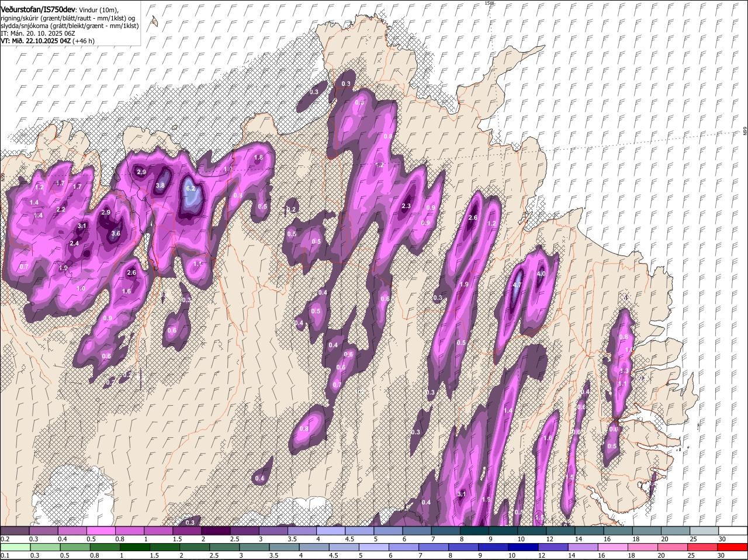
Task: Click the 6.2 precipitation value on map
Action: point(191,189)
